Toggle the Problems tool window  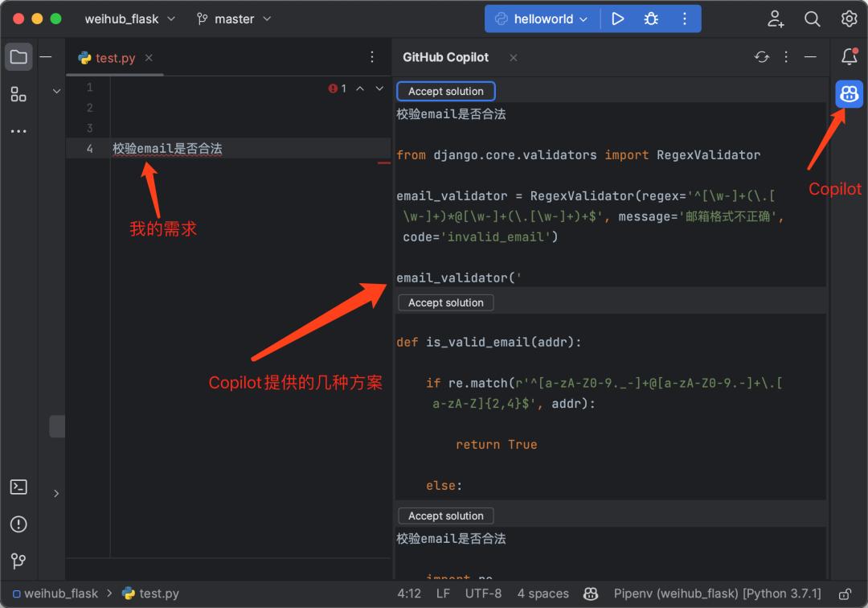[18, 524]
